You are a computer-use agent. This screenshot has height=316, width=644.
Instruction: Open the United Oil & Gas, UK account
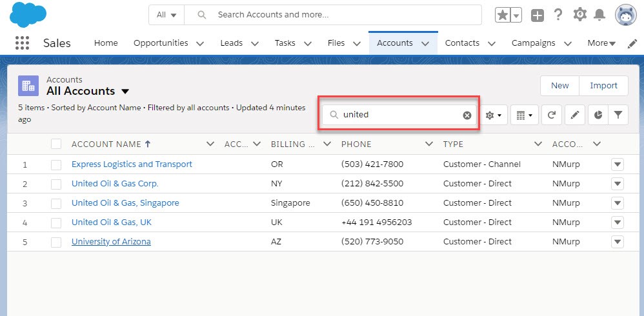111,222
